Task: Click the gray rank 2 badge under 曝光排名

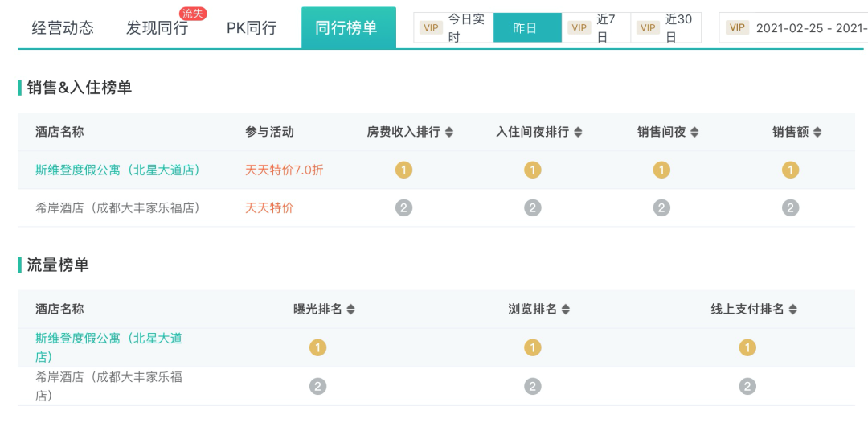Action: tap(318, 387)
